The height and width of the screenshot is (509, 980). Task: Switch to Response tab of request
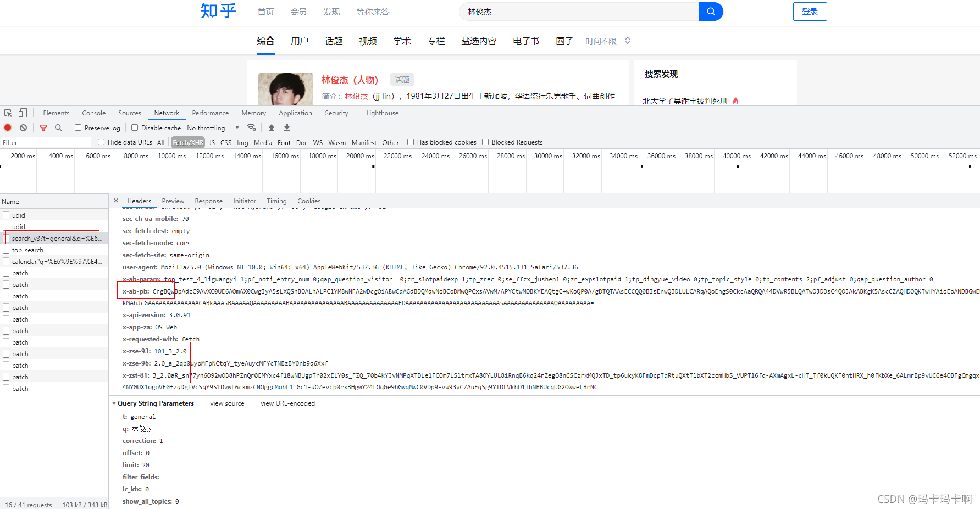tap(209, 201)
